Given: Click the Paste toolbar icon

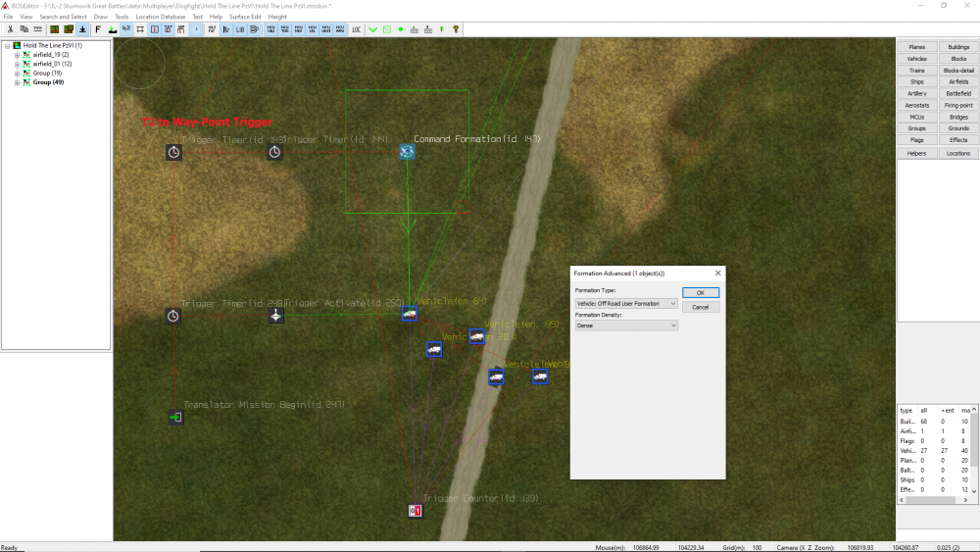Looking at the screenshot, I should coord(37,29).
